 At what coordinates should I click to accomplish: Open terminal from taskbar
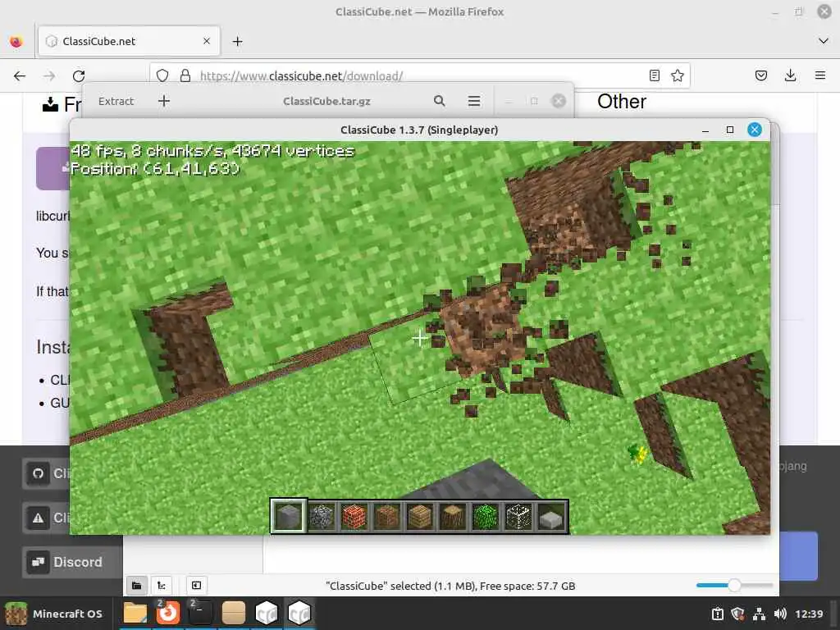tap(200, 614)
